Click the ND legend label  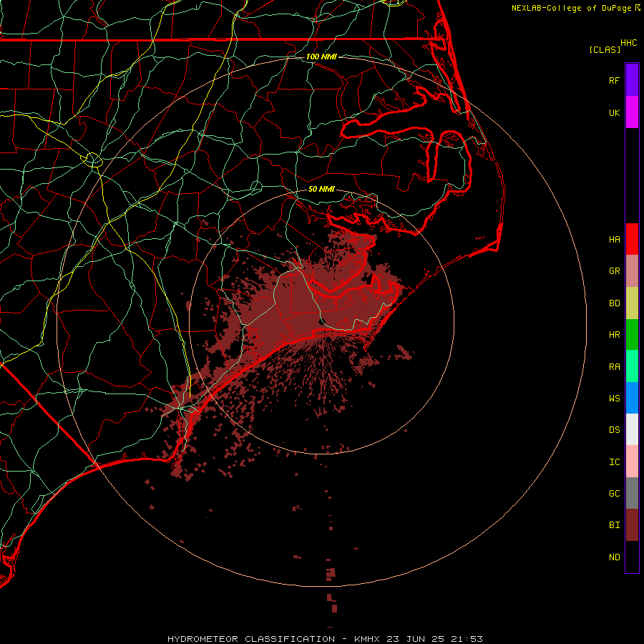point(614,557)
